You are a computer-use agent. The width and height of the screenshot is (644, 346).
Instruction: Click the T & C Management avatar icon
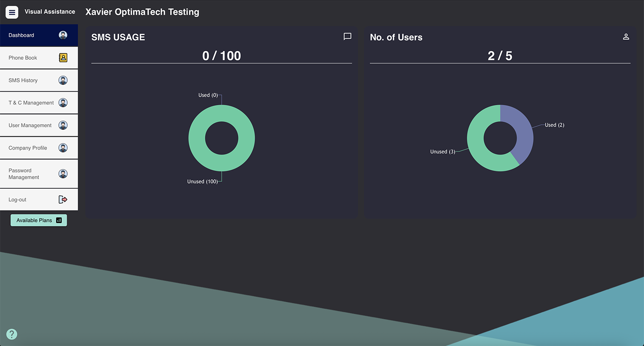[63, 103]
